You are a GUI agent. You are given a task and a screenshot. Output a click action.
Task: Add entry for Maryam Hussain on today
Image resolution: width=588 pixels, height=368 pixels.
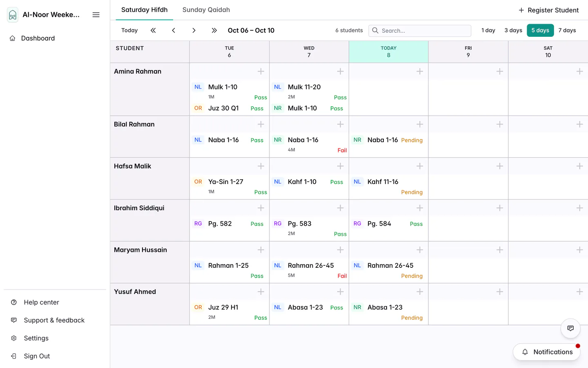click(x=420, y=250)
